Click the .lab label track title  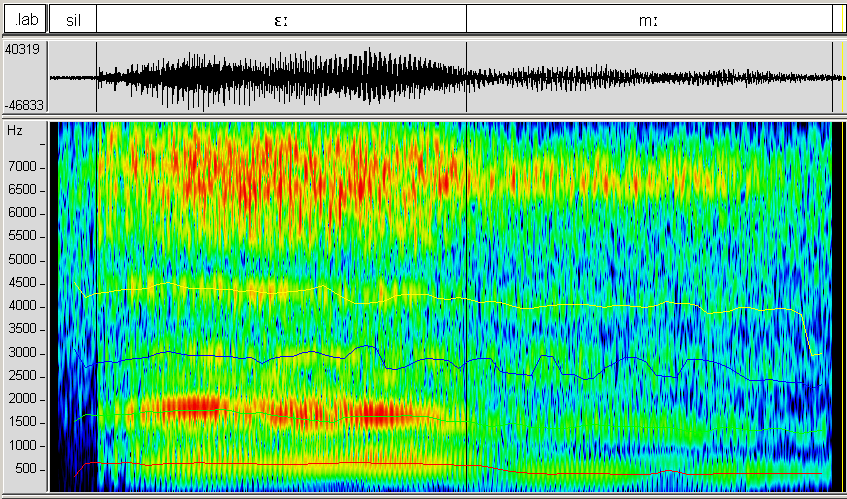(x=24, y=19)
